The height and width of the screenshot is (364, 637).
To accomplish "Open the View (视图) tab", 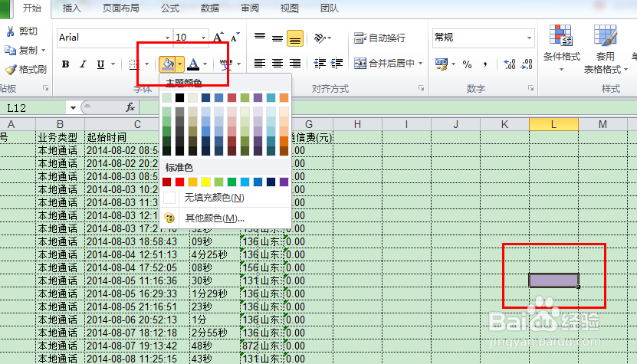I will (290, 8).
